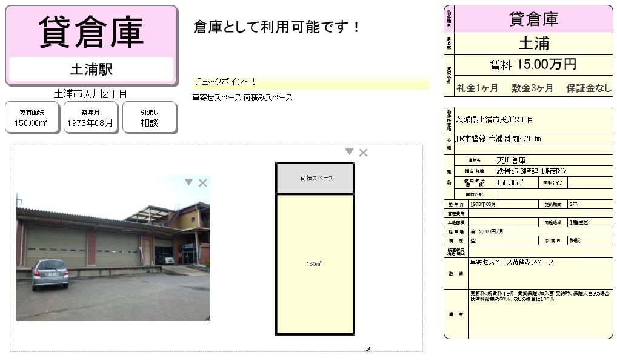This screenshot has width=617, height=364.
Task: Click the container's bottom-right resize grip
Action: (369, 348)
